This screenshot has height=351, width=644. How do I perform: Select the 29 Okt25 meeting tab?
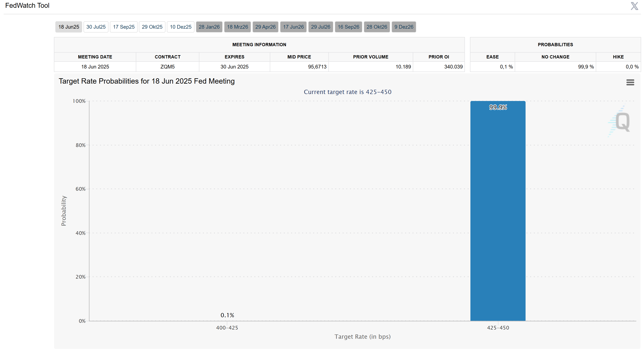point(152,27)
